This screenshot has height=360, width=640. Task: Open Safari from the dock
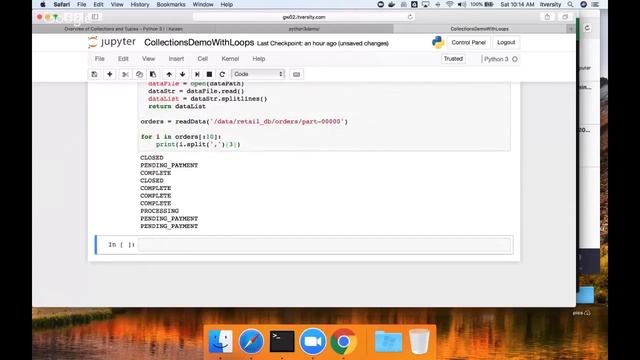tap(251, 341)
